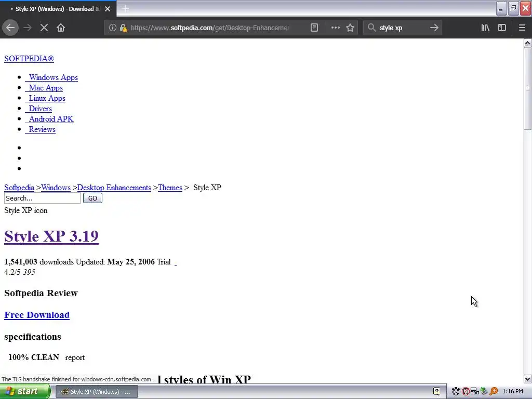
Task: Click the Free Download link
Action: point(37,315)
